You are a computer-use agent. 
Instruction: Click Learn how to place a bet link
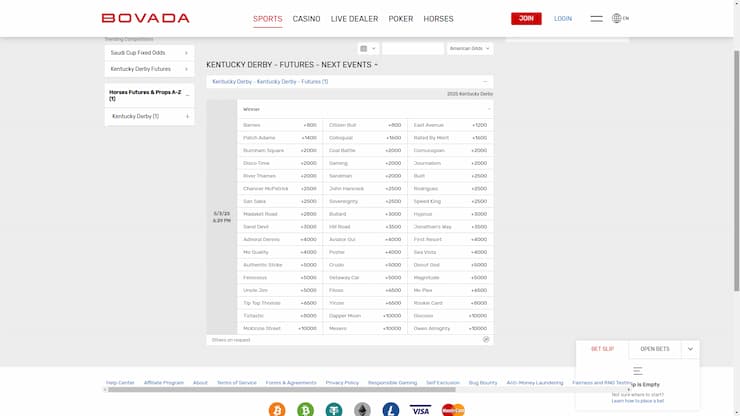(638, 401)
